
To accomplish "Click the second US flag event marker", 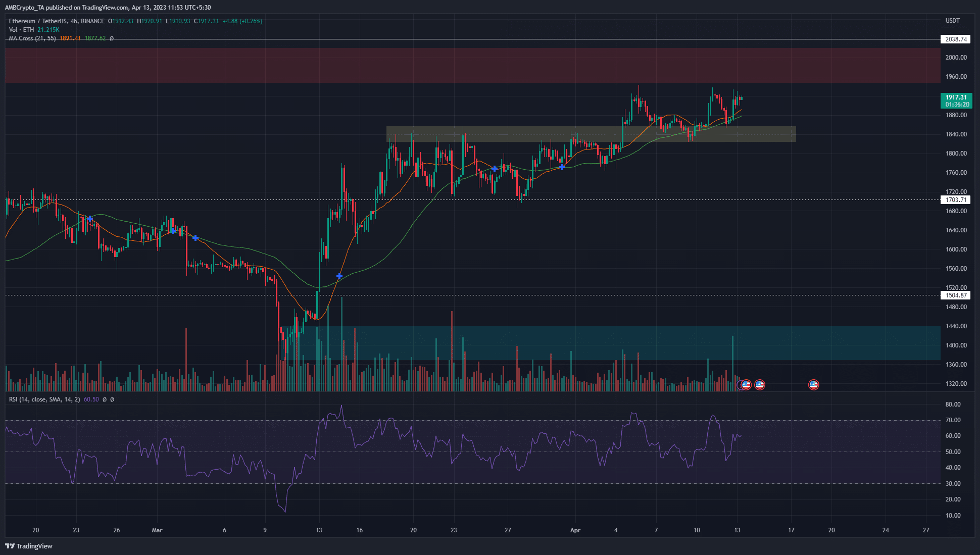I will tap(760, 384).
